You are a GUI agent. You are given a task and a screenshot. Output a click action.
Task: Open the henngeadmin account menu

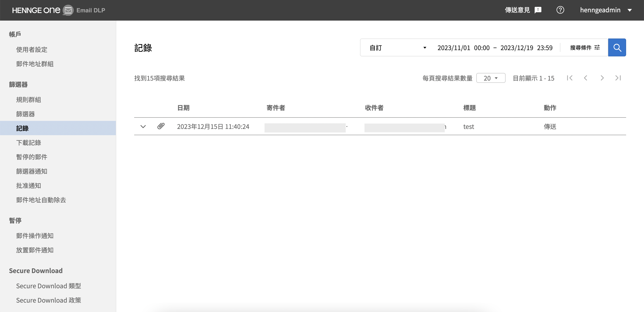(606, 10)
